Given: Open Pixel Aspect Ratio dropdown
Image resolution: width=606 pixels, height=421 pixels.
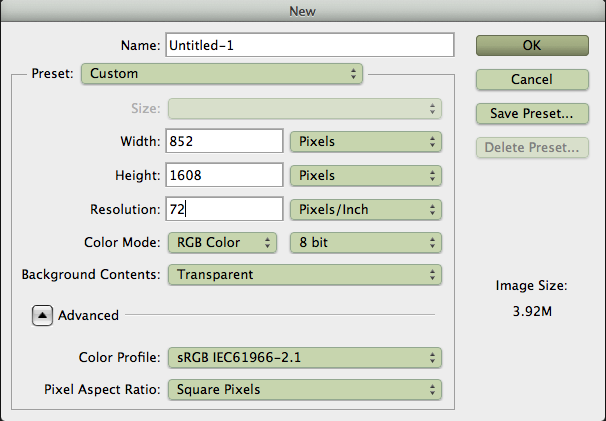Looking at the screenshot, I should pos(304,389).
